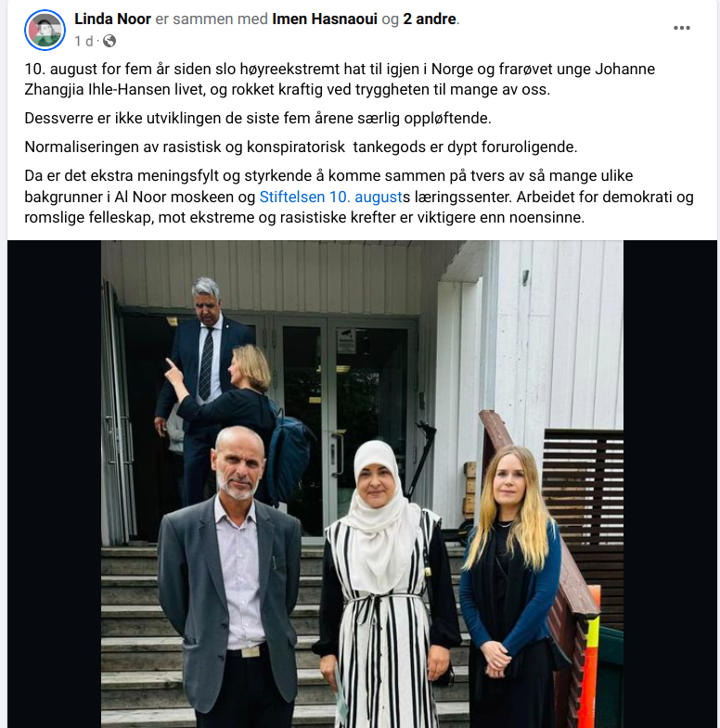Click the paragraph starting 'Da er det ekstra'

[358, 197]
